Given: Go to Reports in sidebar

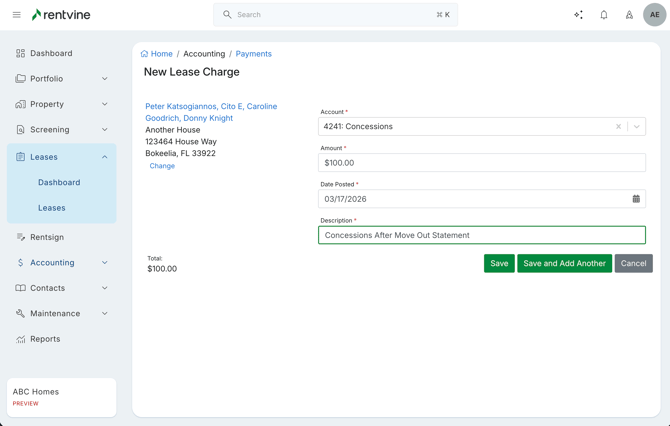Looking at the screenshot, I should coord(45,339).
